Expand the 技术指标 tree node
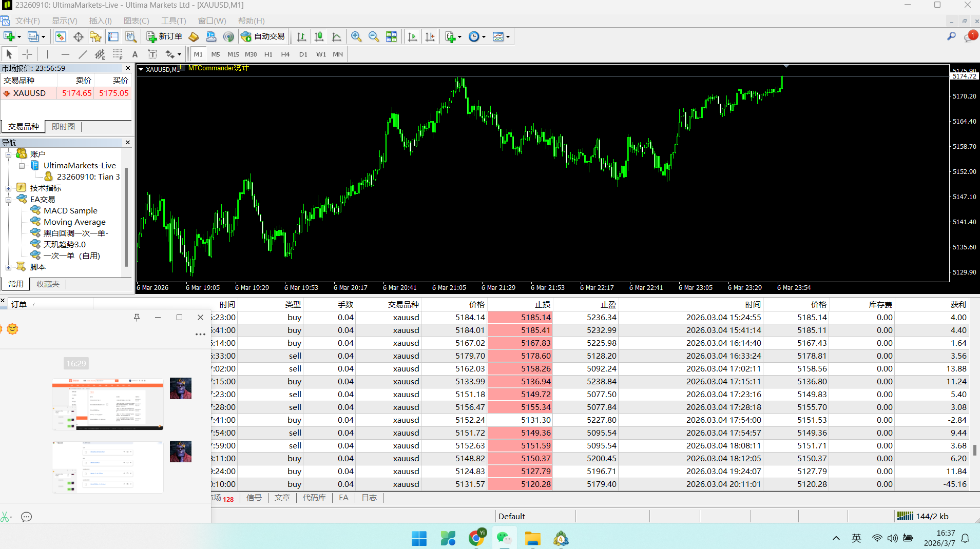 coord(8,188)
